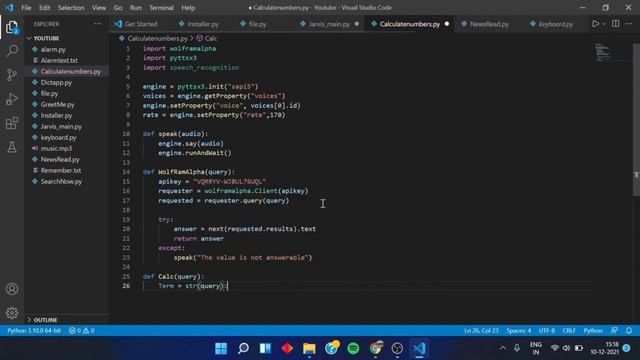Open the Explorer view in activity bar
The image size is (640, 360).
coord(12,27)
